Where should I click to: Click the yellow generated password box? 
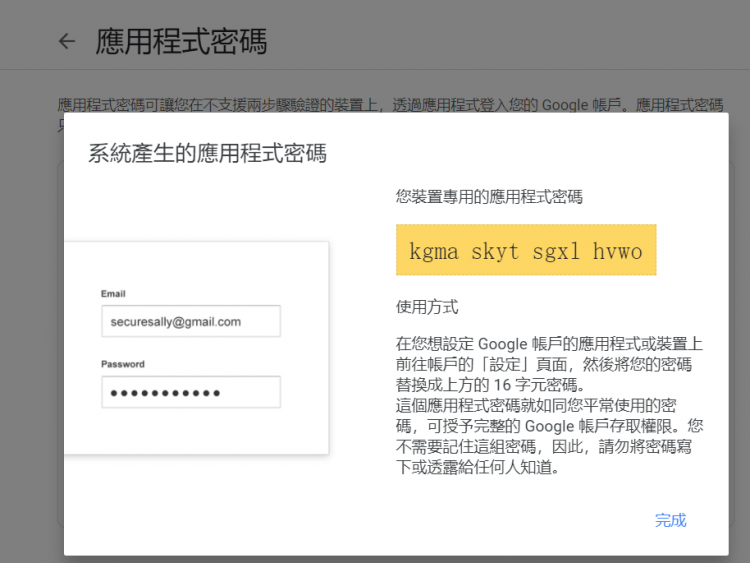tap(525, 250)
